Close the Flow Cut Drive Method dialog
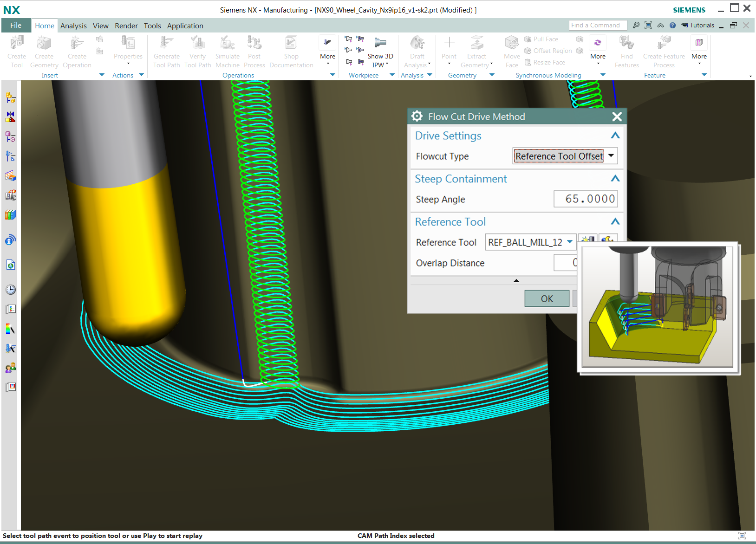The width and height of the screenshot is (756, 544). pyautogui.click(x=617, y=117)
